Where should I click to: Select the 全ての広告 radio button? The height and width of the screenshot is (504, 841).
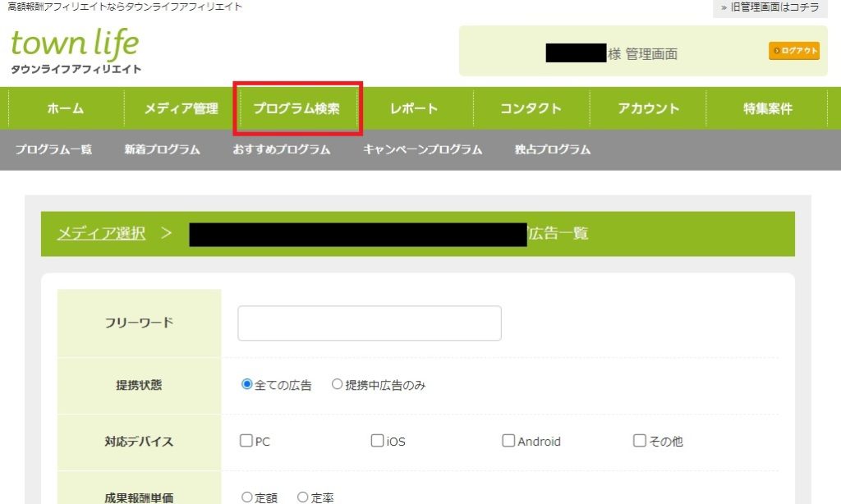point(246,384)
